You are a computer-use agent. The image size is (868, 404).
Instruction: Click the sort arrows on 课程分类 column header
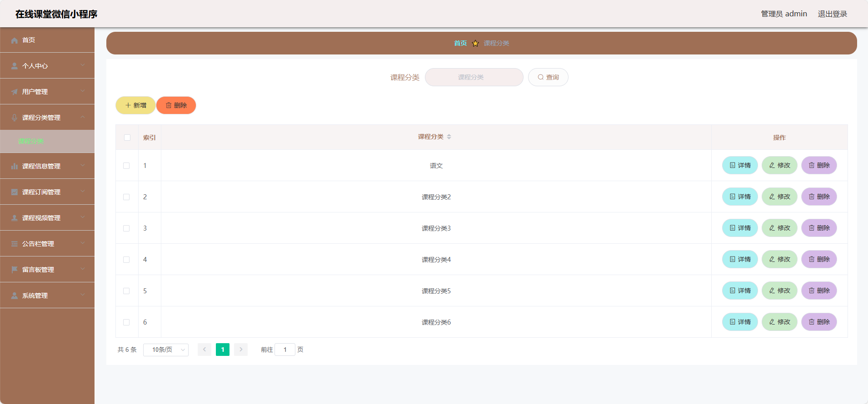click(x=449, y=137)
